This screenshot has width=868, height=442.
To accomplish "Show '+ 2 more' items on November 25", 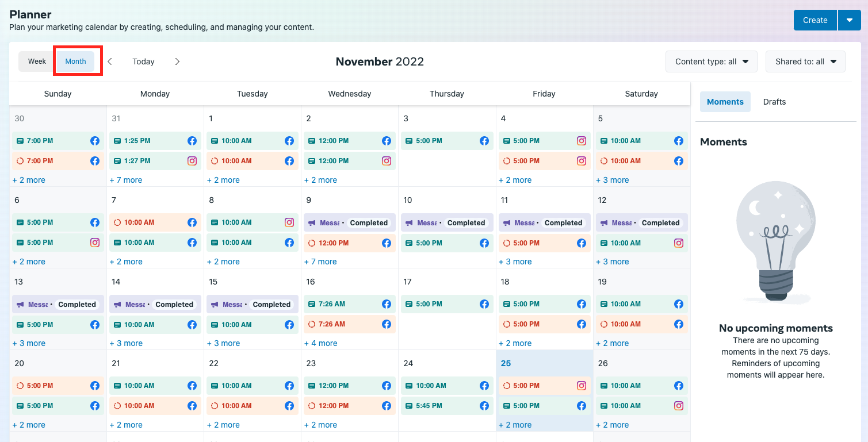I will pos(515,425).
